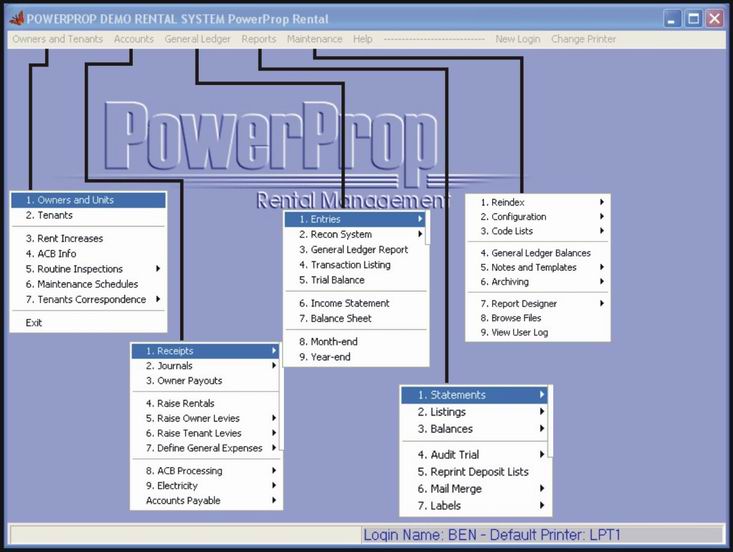733x552 pixels.
Task: Expand 3. Code Lists submenu
Action: pos(538,231)
